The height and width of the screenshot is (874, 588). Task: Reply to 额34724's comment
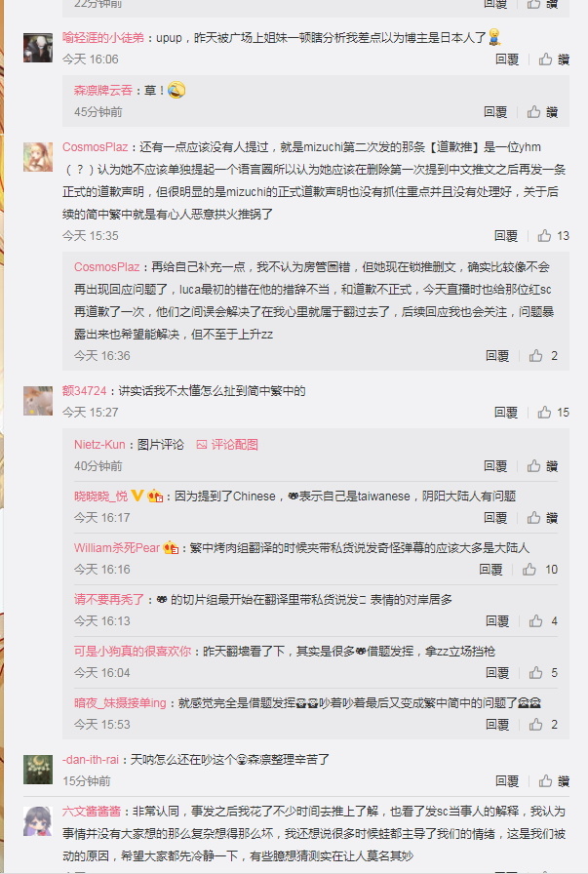[x=506, y=412]
